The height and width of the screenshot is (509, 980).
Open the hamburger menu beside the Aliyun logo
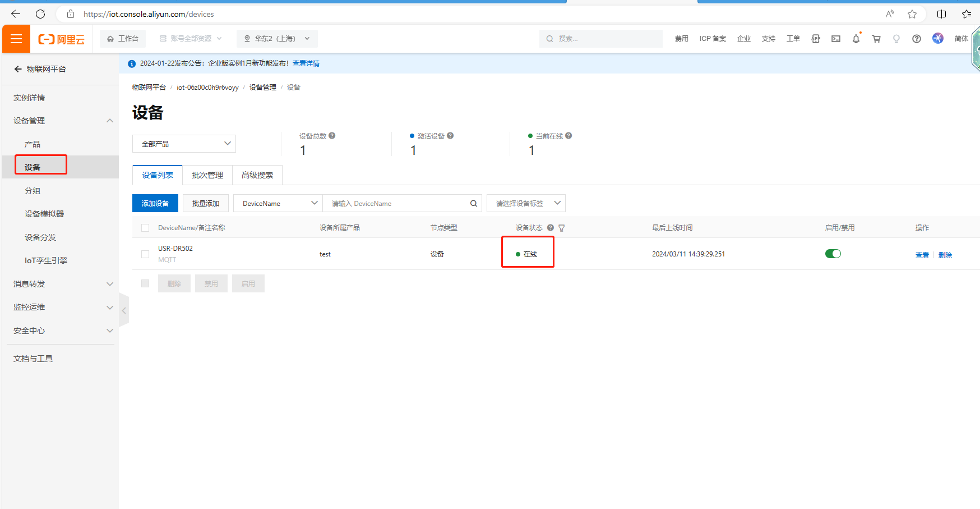coord(16,39)
